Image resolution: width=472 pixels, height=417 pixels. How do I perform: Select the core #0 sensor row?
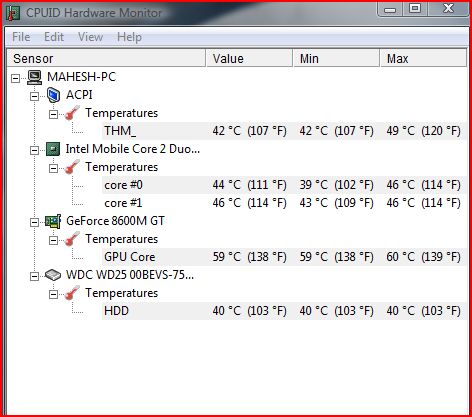[x=284, y=185]
